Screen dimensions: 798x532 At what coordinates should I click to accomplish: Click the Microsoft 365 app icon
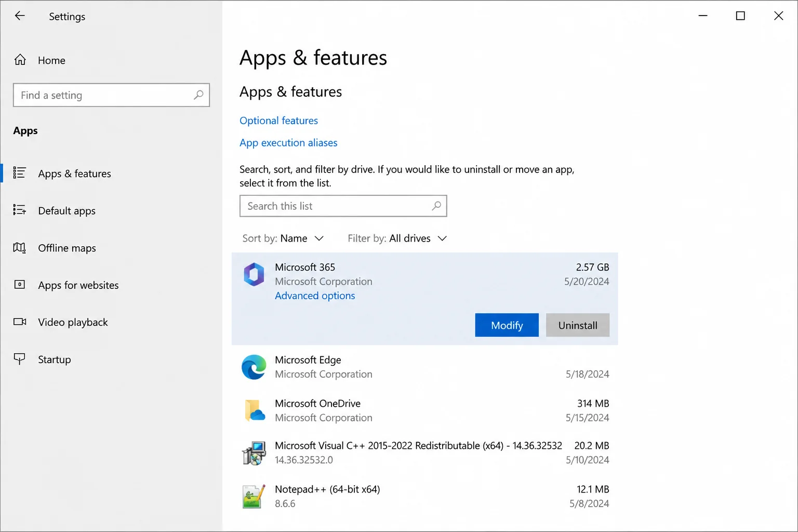[x=254, y=274]
